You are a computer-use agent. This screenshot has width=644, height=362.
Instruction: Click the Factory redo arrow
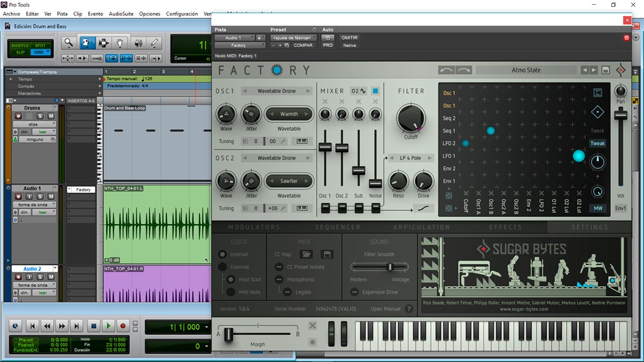click(x=464, y=70)
